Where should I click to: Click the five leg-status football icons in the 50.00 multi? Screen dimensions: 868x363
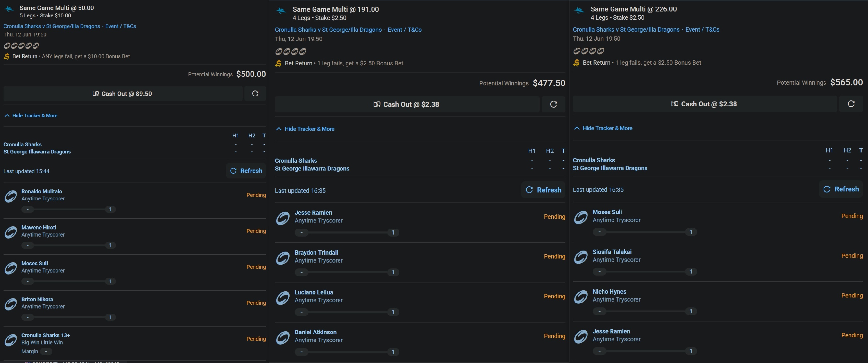click(21, 45)
